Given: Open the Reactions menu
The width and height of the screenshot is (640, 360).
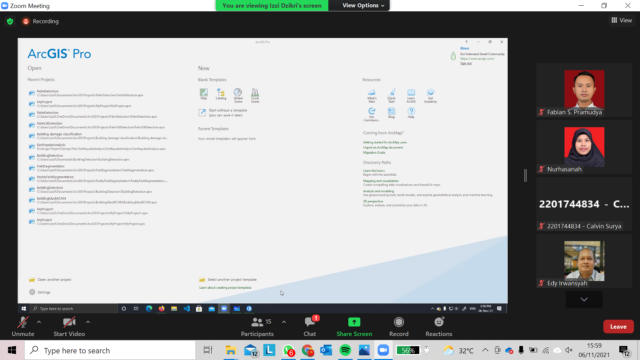Looking at the screenshot, I should 439,327.
